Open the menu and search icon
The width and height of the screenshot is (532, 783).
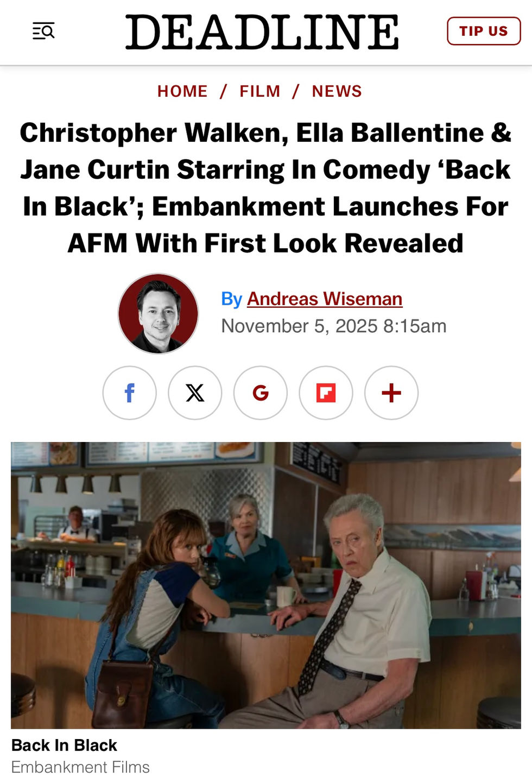click(x=43, y=31)
